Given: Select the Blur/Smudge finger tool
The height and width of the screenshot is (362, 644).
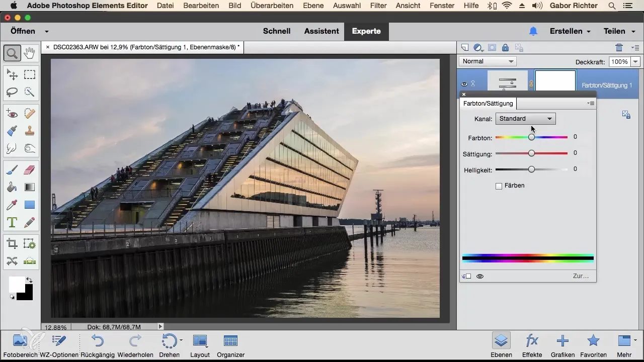Looking at the screenshot, I should (x=12, y=148).
